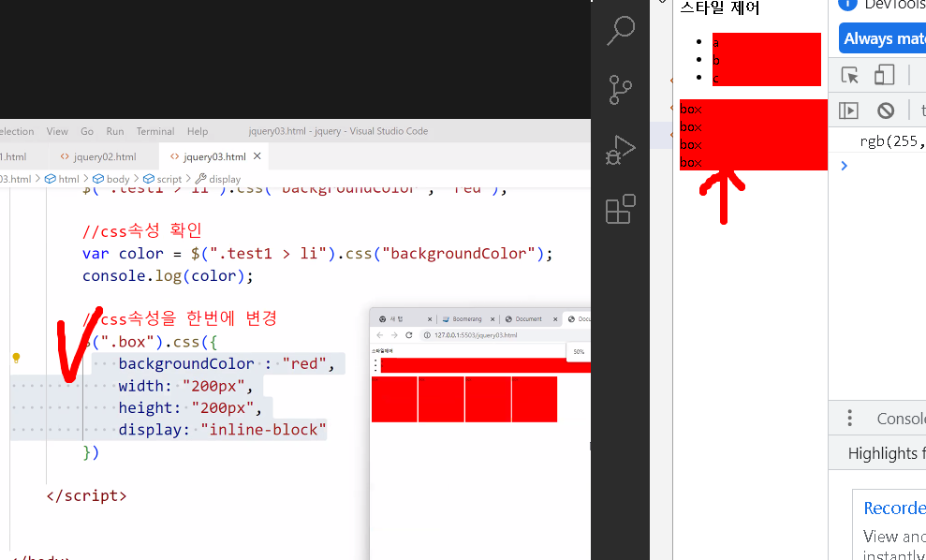
Task: Click the first red box in inset browser
Action: click(394, 399)
